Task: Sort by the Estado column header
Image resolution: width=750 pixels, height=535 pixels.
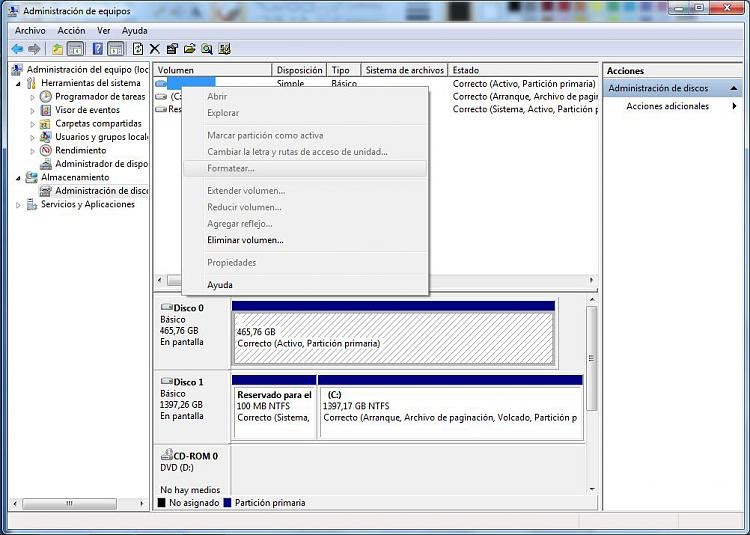Action: click(x=523, y=70)
